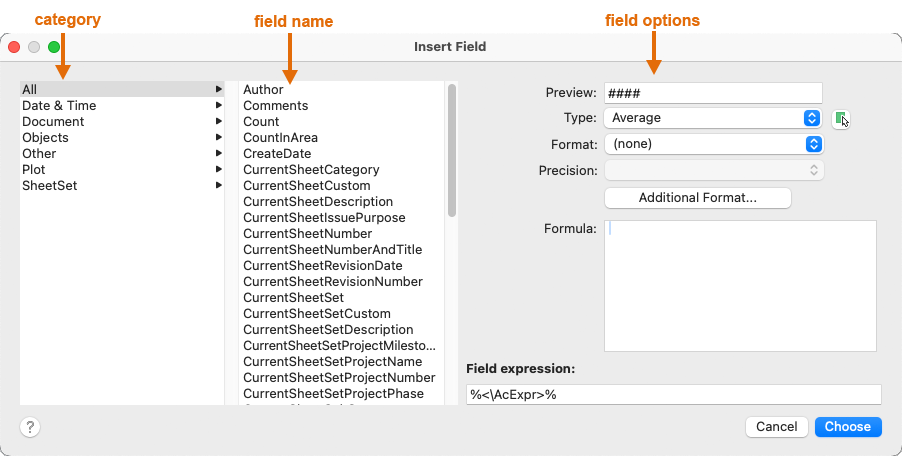Click the field name list scrollbar
Viewport: 902px width, 456px height.
[452, 150]
